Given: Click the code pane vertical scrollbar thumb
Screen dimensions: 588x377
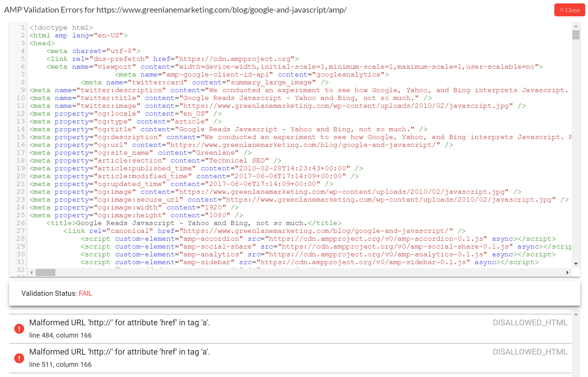Looking at the screenshot, I should tap(576, 35).
